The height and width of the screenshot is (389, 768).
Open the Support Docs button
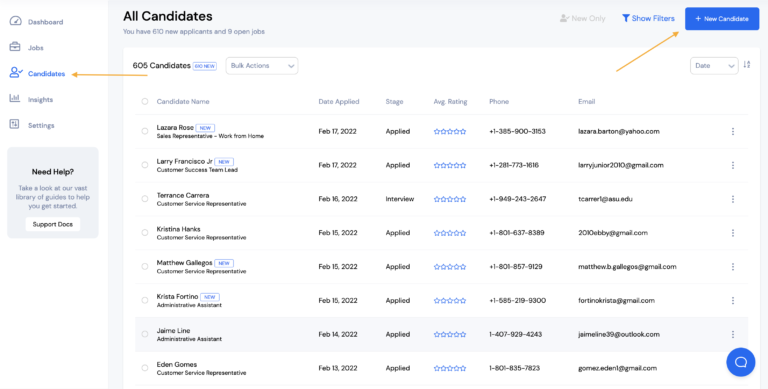click(53, 224)
